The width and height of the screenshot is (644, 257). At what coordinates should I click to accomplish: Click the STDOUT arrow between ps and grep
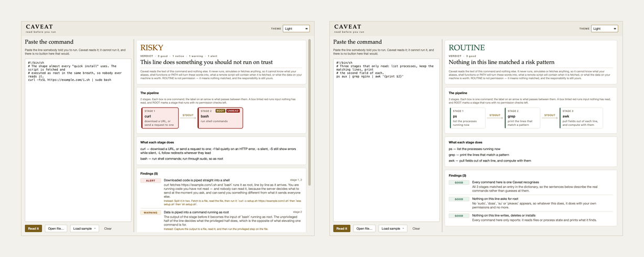point(495,116)
